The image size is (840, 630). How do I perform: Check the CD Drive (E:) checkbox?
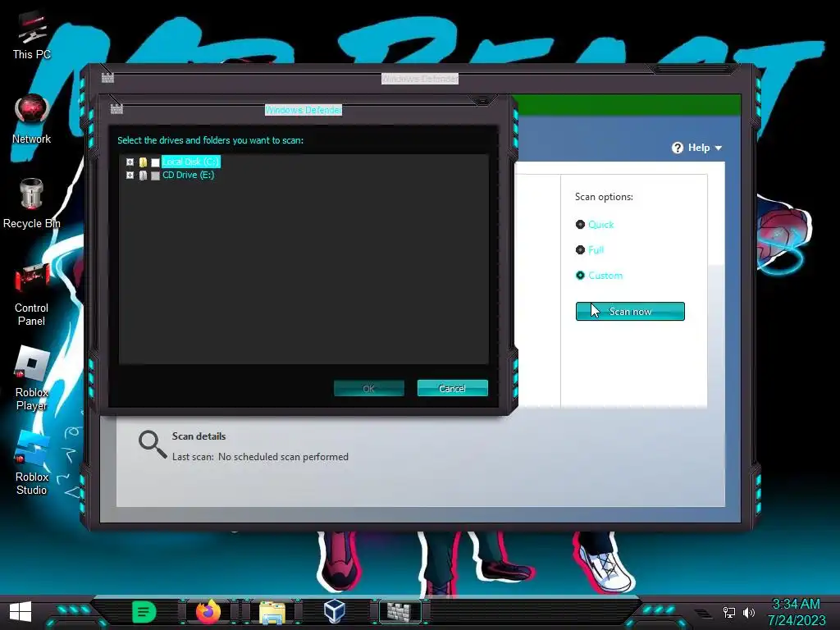[155, 176]
